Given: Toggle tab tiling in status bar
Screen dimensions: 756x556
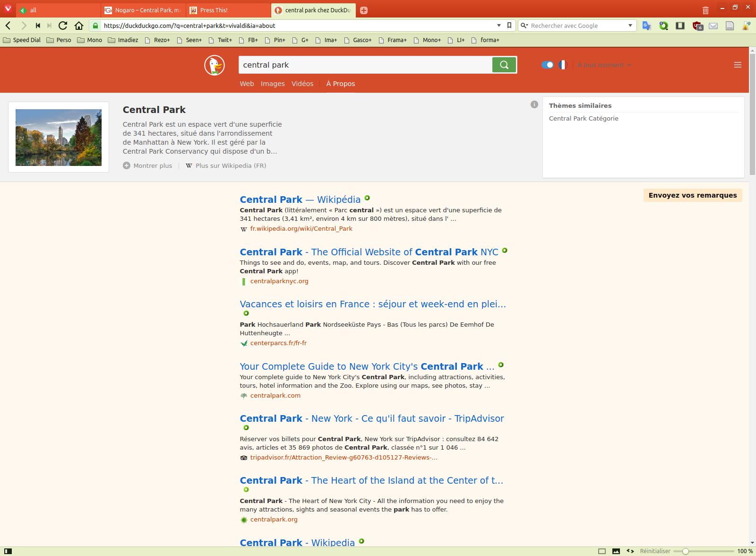Looking at the screenshot, I should coord(602,551).
